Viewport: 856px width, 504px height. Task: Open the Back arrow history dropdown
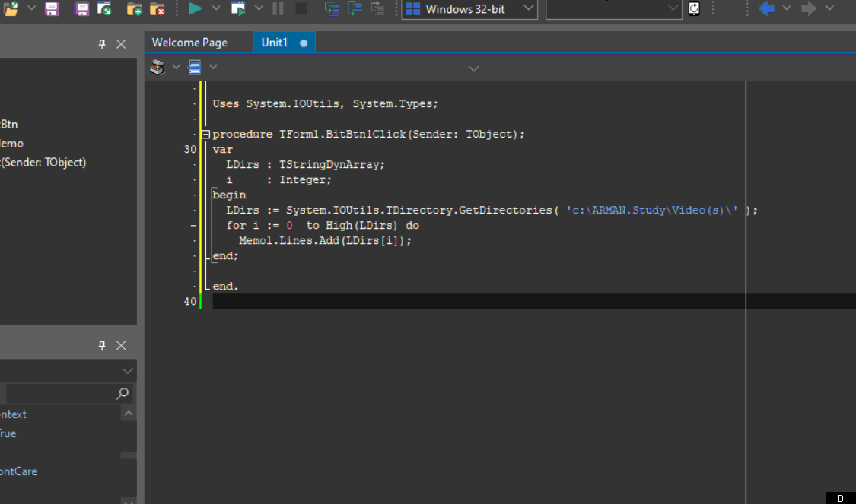pos(787,8)
